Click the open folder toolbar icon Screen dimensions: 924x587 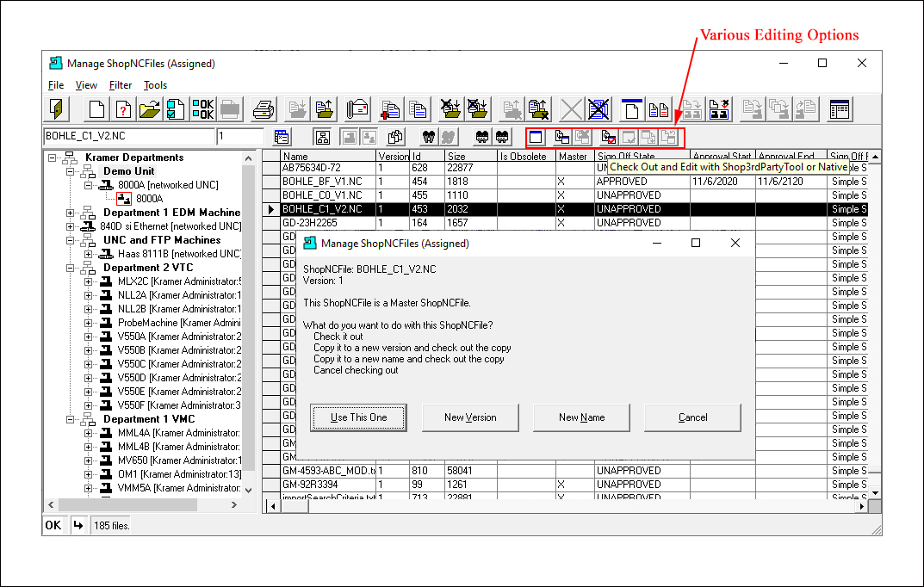pyautogui.click(x=150, y=109)
